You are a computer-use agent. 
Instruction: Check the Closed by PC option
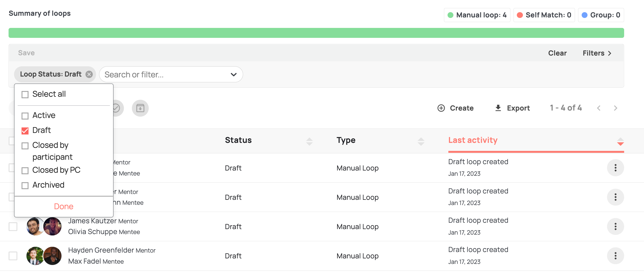click(25, 171)
